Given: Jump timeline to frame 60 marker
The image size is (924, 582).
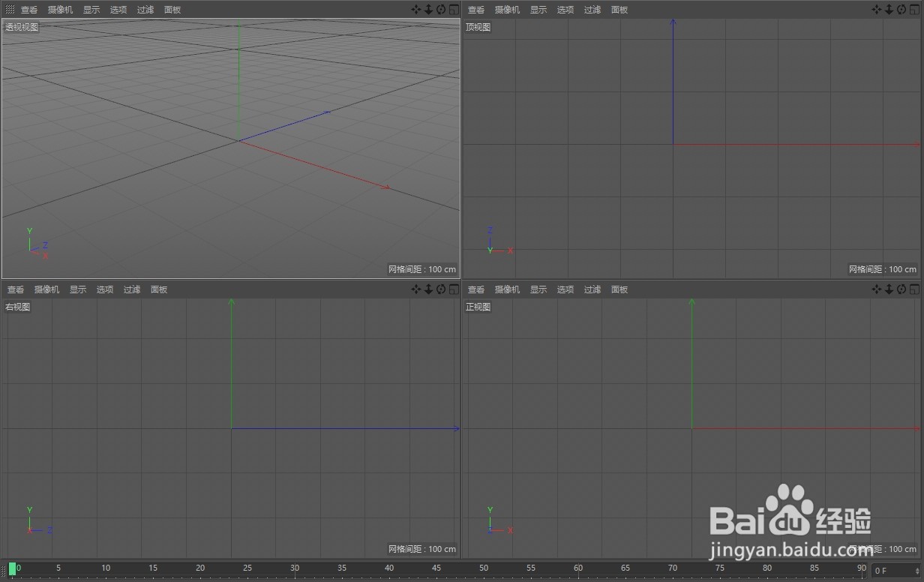Looking at the screenshot, I should pyautogui.click(x=578, y=568).
